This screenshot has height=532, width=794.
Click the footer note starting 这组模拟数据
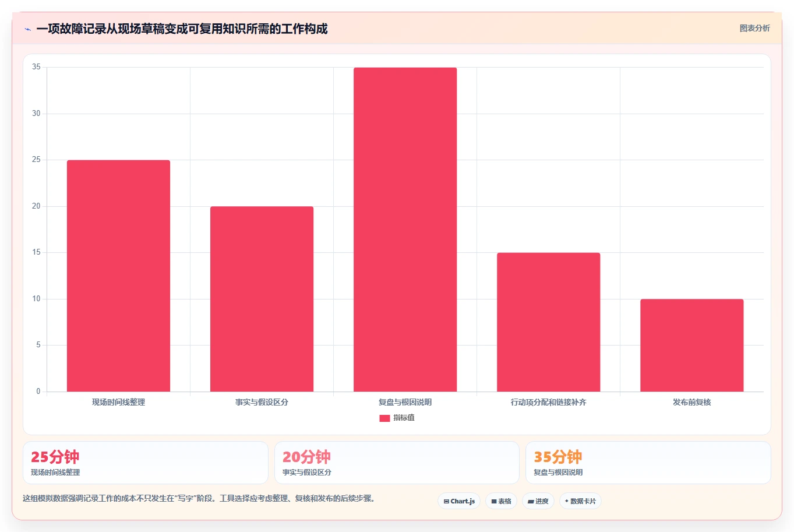tap(199, 499)
